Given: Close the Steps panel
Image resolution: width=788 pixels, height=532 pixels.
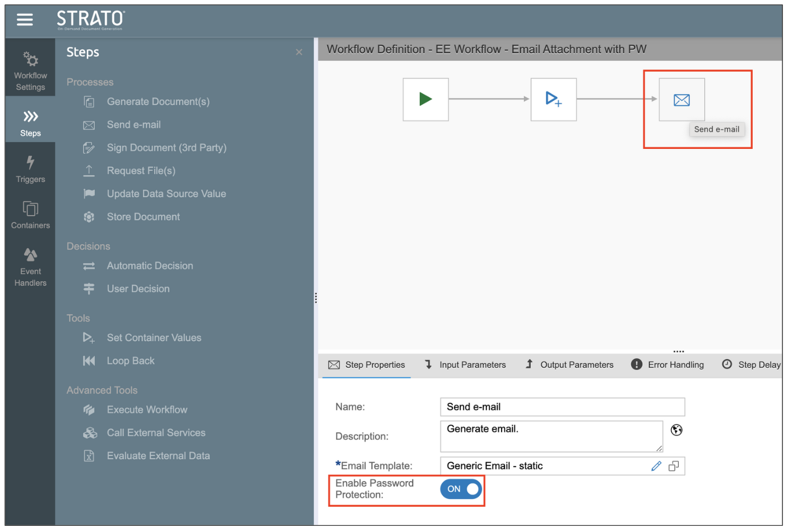Looking at the screenshot, I should 299,52.
